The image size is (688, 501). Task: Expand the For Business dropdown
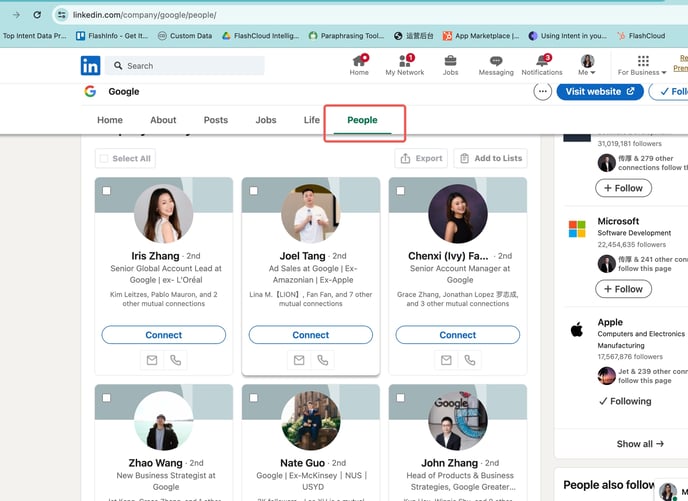[642, 66]
